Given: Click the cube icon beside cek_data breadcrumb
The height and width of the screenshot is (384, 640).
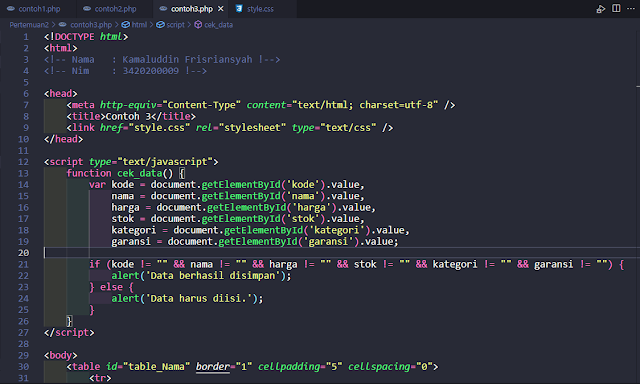Looking at the screenshot, I should click(198, 25).
